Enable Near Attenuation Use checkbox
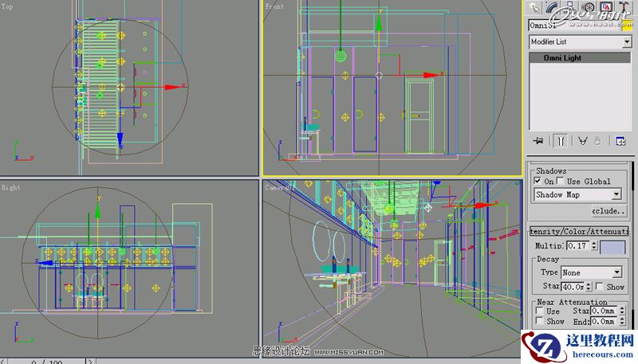The height and width of the screenshot is (364, 638). tap(540, 311)
